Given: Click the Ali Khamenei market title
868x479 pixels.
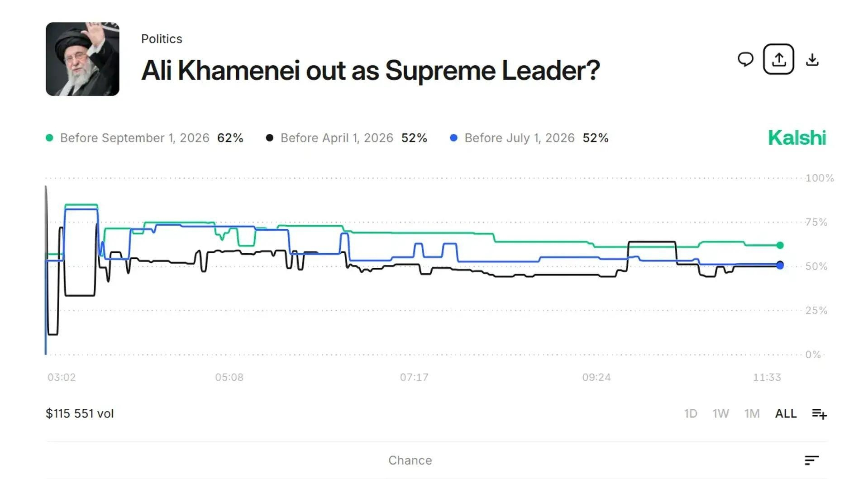Looking at the screenshot, I should pyautogui.click(x=371, y=71).
